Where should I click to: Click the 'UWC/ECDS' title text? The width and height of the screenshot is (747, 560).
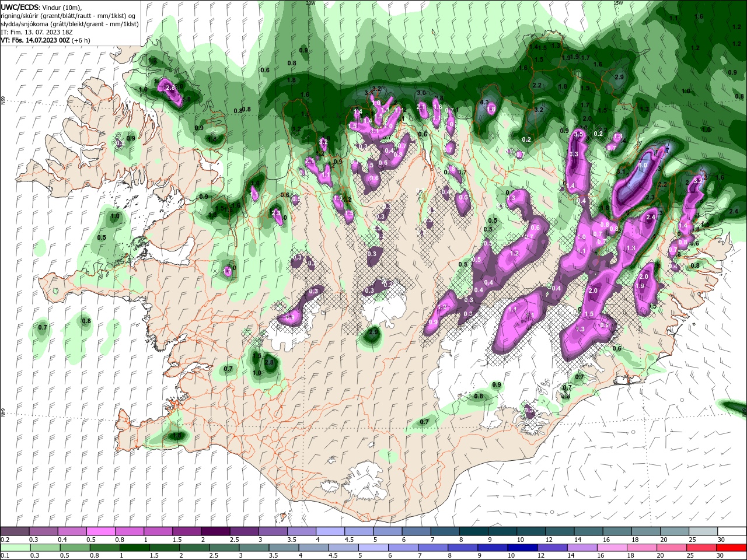pos(20,7)
